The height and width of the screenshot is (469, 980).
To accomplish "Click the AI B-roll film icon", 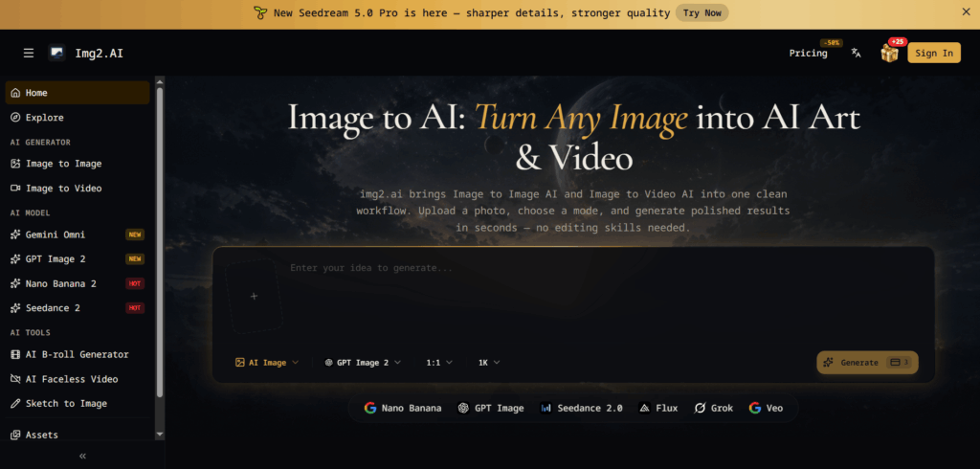I will coord(15,354).
